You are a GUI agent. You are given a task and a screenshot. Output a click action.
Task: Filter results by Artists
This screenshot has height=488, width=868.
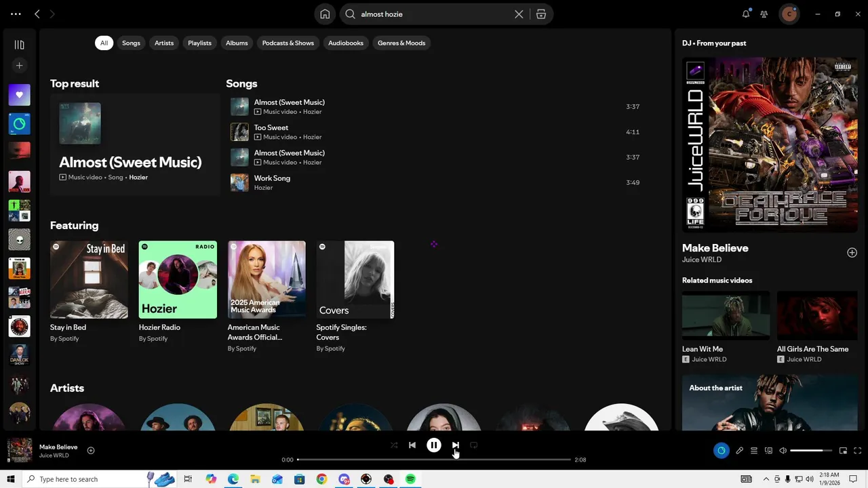click(164, 43)
